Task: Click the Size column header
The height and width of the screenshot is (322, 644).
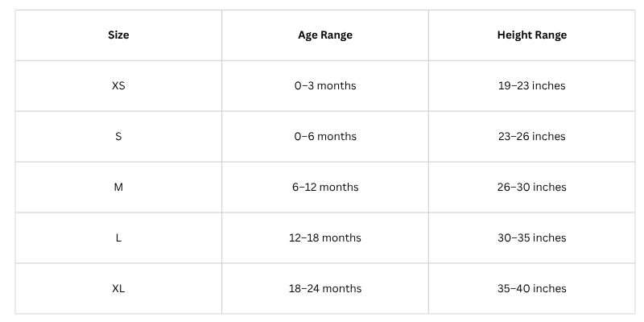Action: (118, 35)
